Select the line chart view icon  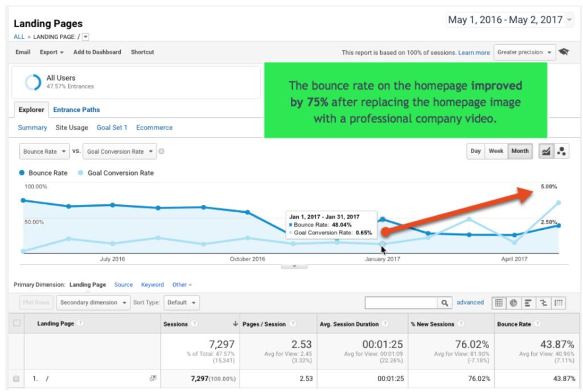546,151
